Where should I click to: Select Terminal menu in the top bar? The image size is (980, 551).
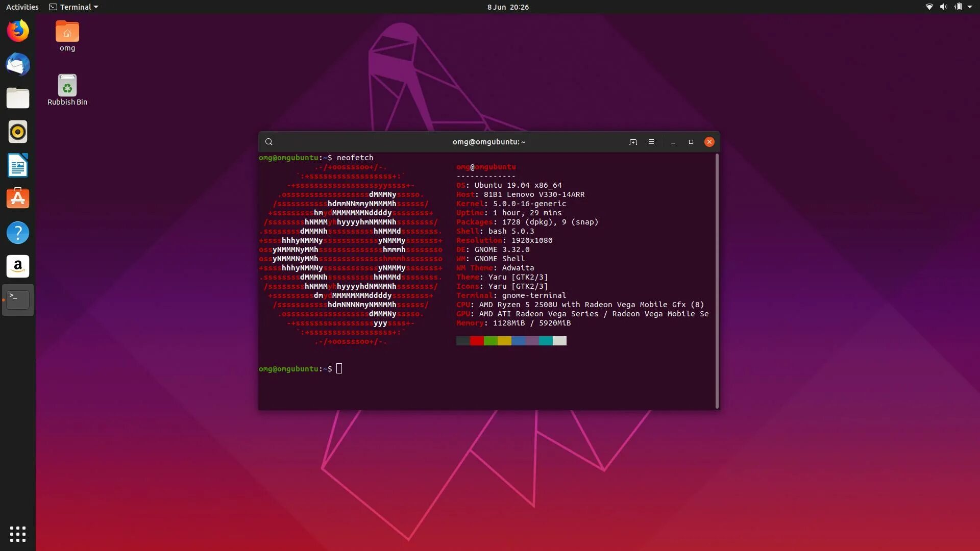[x=74, y=7]
